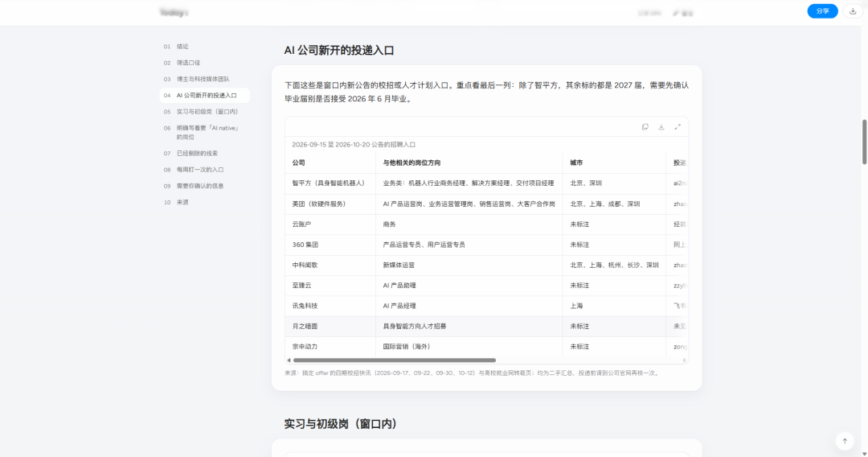
Task: Click the 北京、上海、成都、深圳 city cell
Action: coord(615,204)
